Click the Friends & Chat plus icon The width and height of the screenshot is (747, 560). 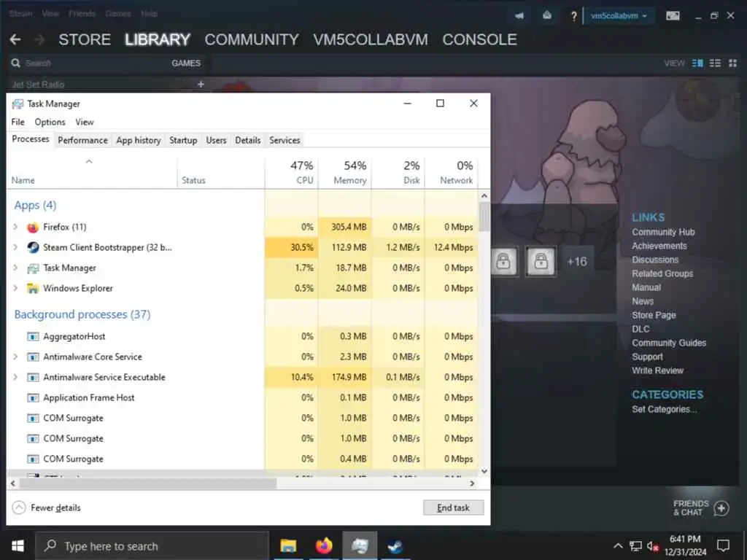721,508
